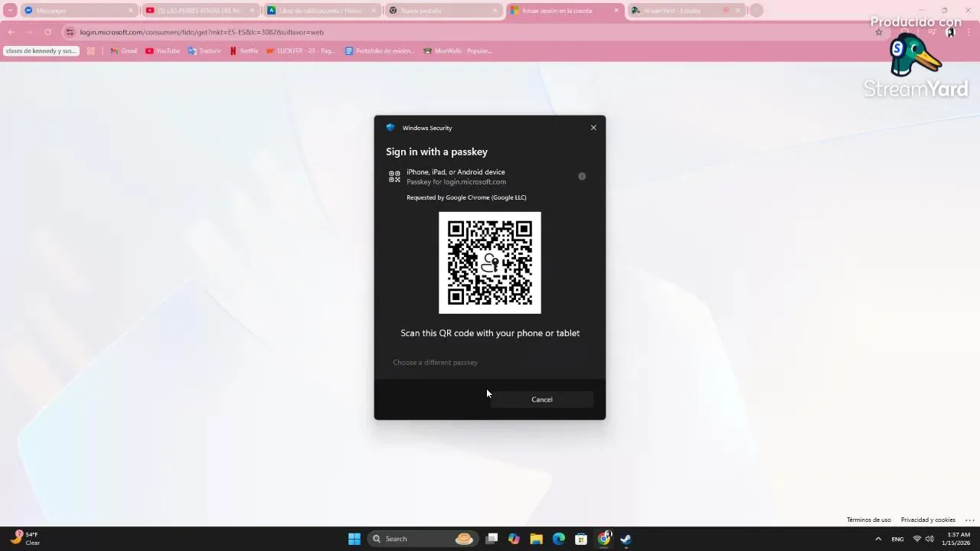980x551 pixels.
Task: Open the apps grid bookmark icon
Action: click(x=90, y=51)
